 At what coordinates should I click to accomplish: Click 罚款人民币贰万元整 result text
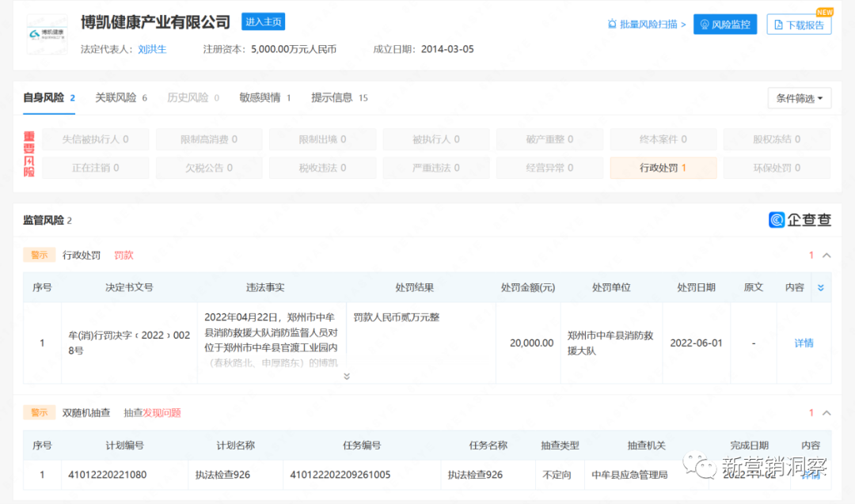tap(397, 317)
